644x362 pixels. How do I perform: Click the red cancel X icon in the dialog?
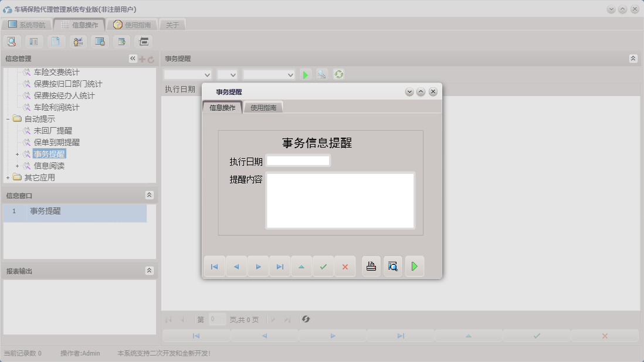[x=345, y=266]
